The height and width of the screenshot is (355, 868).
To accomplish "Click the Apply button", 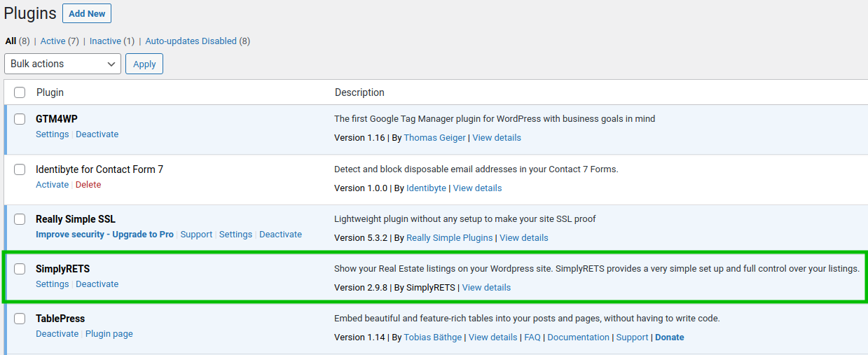I will pyautogui.click(x=144, y=64).
